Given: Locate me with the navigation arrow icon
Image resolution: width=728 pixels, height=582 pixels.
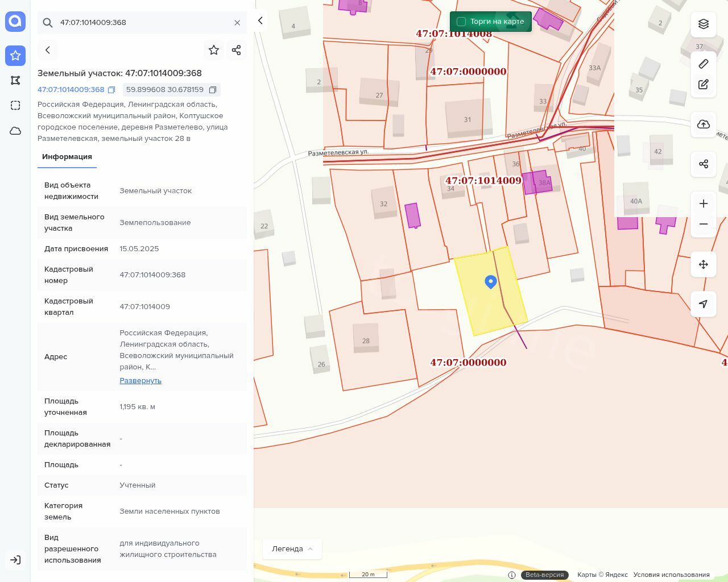Looking at the screenshot, I should coord(704,304).
